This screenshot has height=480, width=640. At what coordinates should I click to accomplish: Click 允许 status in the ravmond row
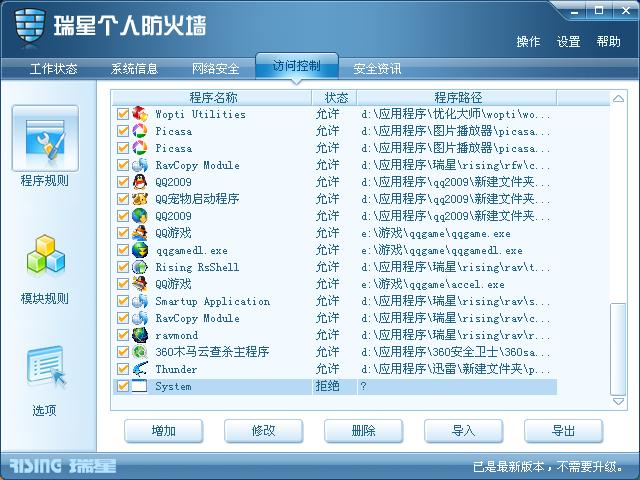point(327,335)
